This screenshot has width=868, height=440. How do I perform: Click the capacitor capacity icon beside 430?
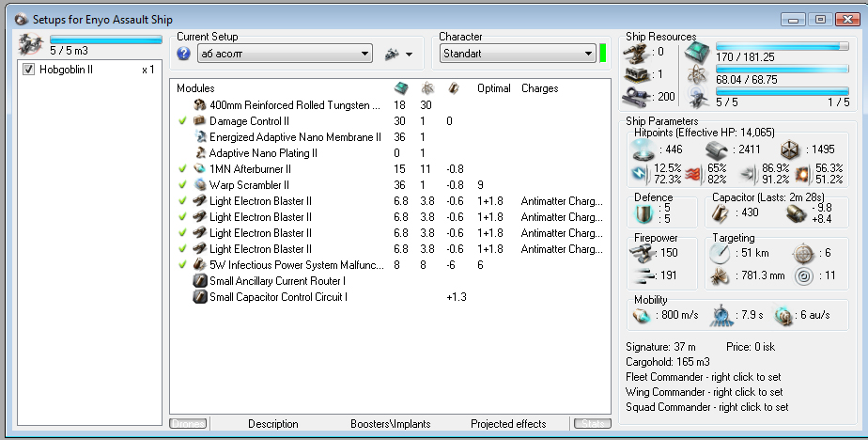(x=720, y=213)
